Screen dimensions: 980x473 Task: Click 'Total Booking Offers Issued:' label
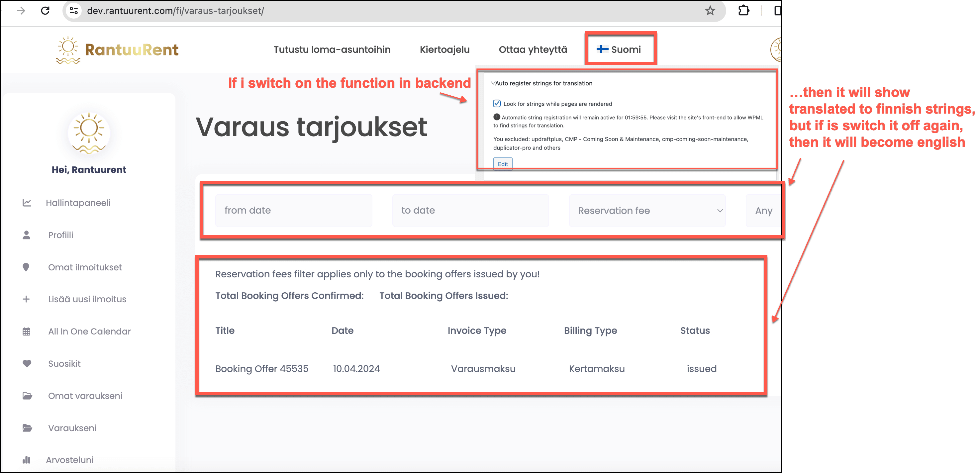coord(443,296)
